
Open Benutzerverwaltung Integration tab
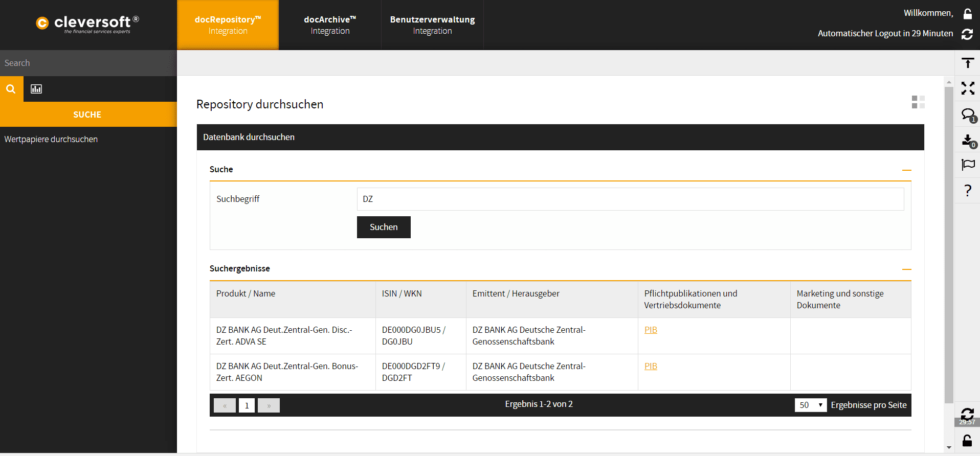[432, 25]
